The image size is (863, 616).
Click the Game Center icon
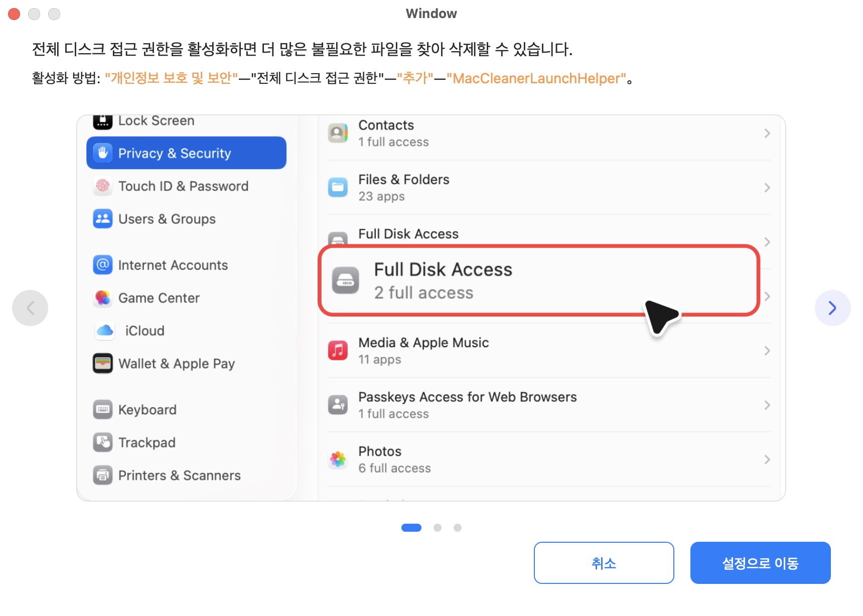103,297
